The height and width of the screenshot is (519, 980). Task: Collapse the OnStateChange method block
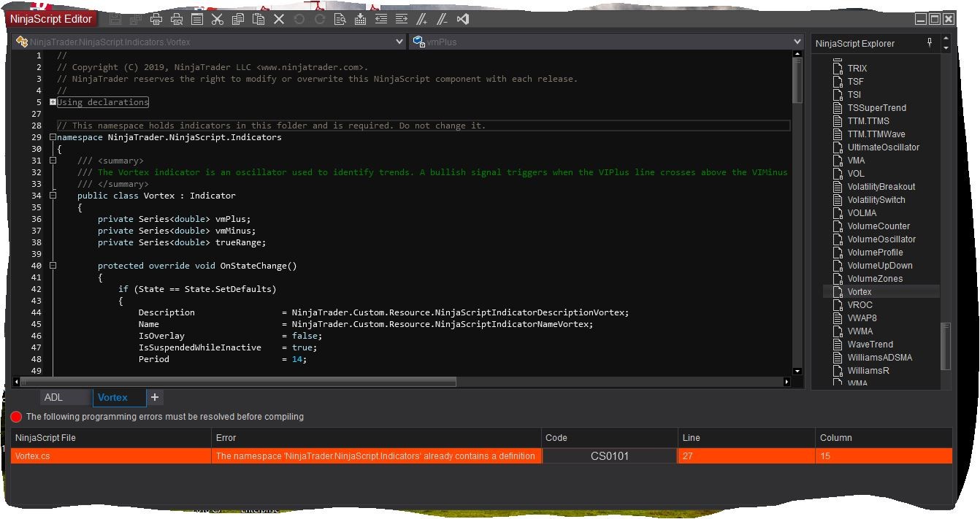[53, 266]
